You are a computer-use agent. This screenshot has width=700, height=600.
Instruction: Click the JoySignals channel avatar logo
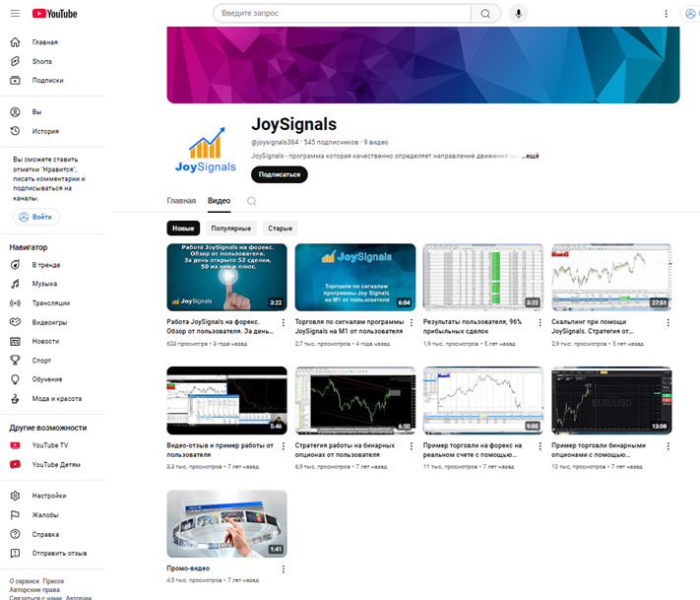point(206,150)
